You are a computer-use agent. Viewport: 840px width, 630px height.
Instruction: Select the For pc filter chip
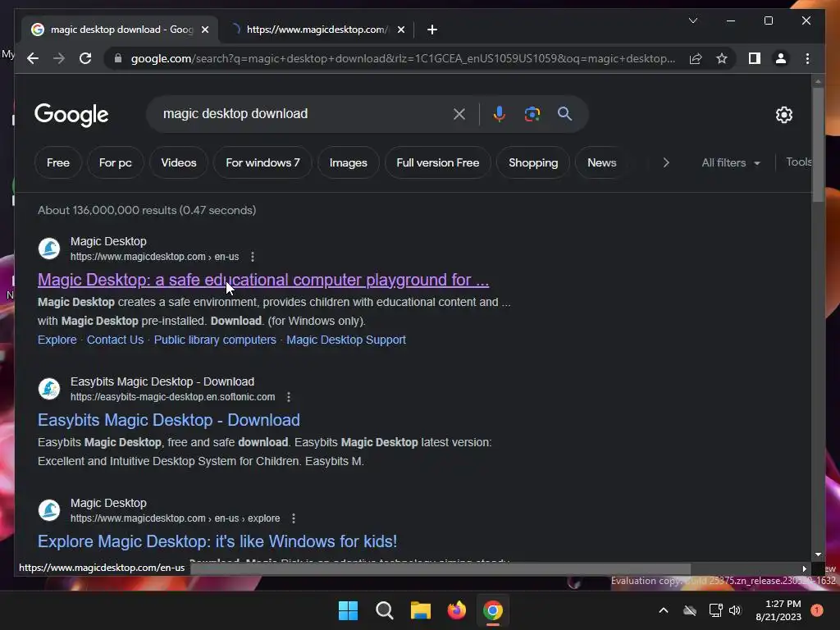pyautogui.click(x=115, y=162)
